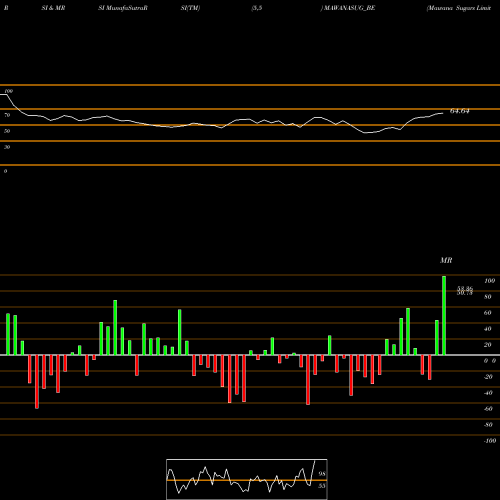Select the 64.64 RSI value label
The image size is (500, 500).
tap(460, 111)
